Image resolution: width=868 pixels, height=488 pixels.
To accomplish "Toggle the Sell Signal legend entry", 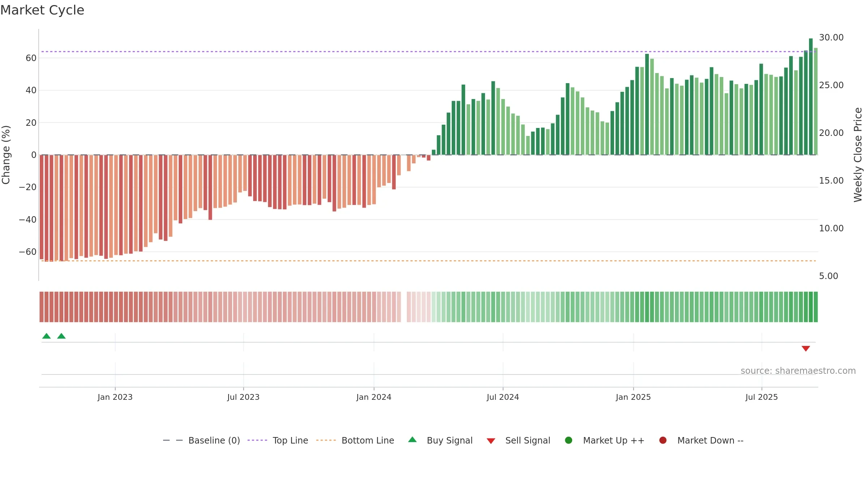I will [518, 440].
